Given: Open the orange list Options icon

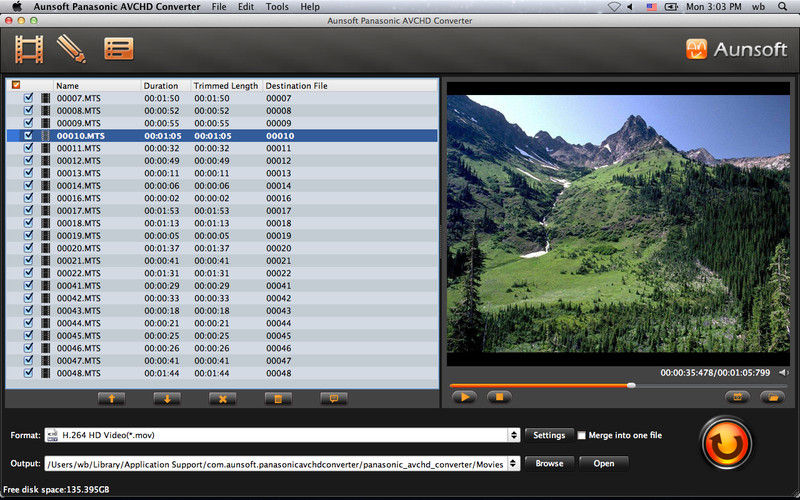Looking at the screenshot, I should tap(119, 49).
